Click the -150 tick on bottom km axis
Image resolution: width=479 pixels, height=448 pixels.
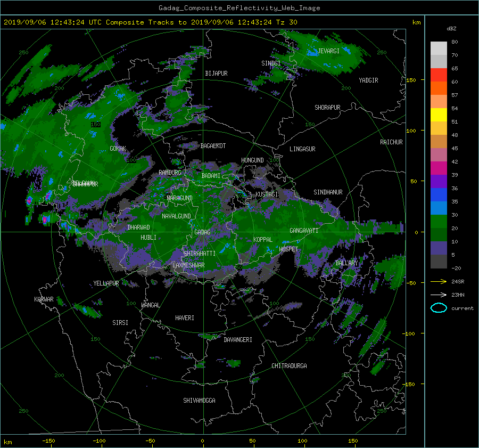[x=48, y=441]
